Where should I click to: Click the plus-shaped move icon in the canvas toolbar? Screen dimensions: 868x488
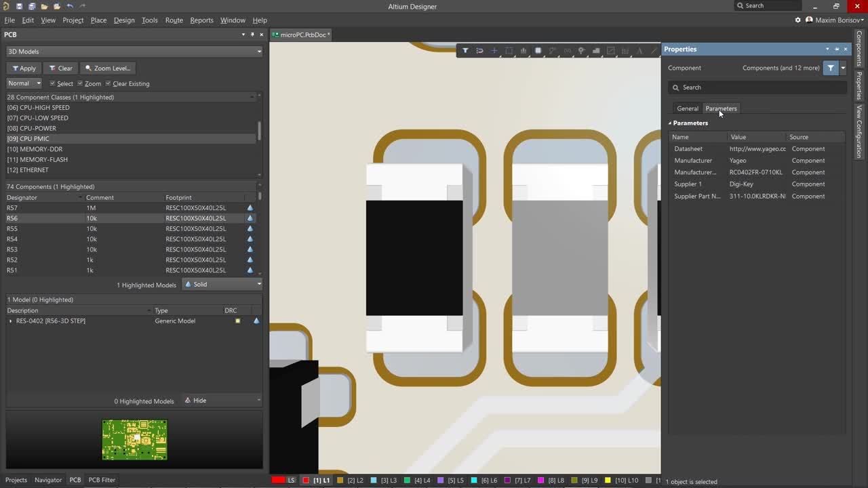coord(494,51)
